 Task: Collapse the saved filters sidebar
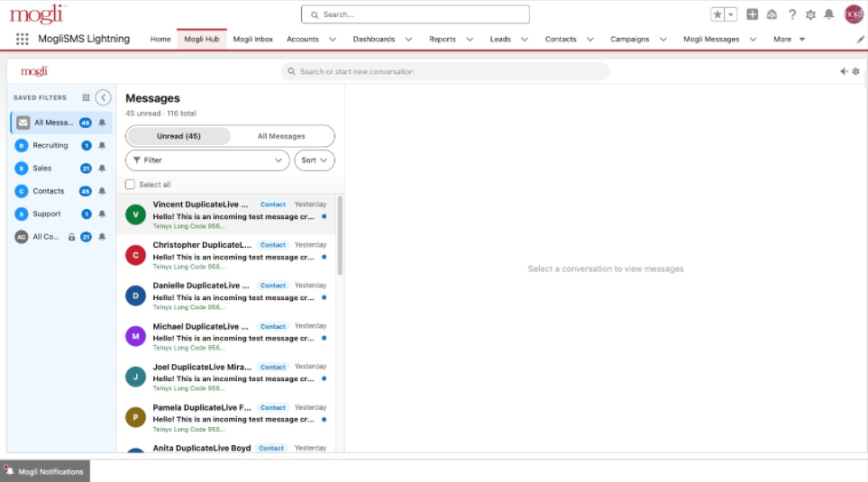[x=103, y=97]
